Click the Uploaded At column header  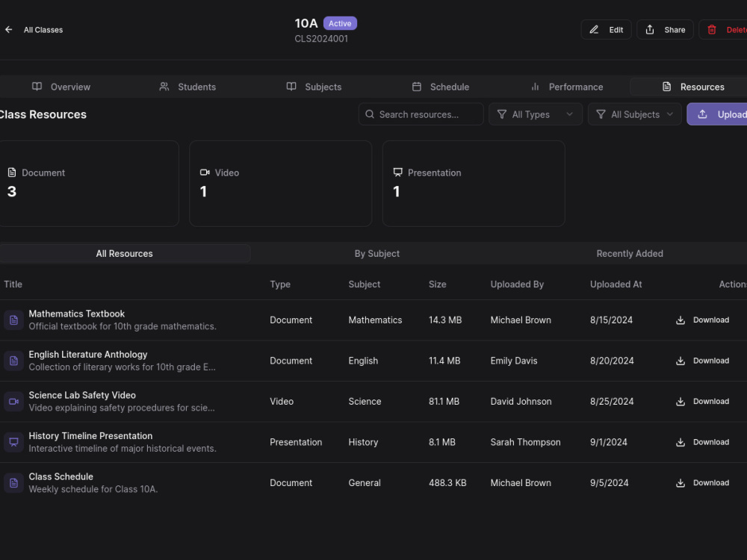616,284
